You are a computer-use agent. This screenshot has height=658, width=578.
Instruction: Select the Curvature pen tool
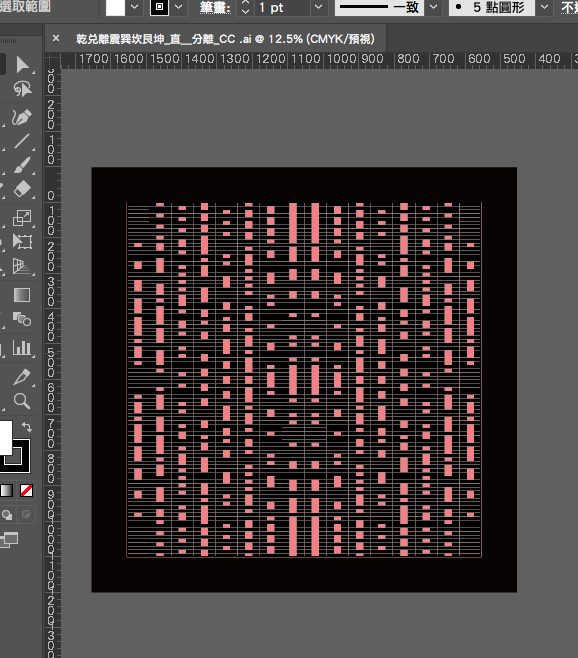point(21,117)
